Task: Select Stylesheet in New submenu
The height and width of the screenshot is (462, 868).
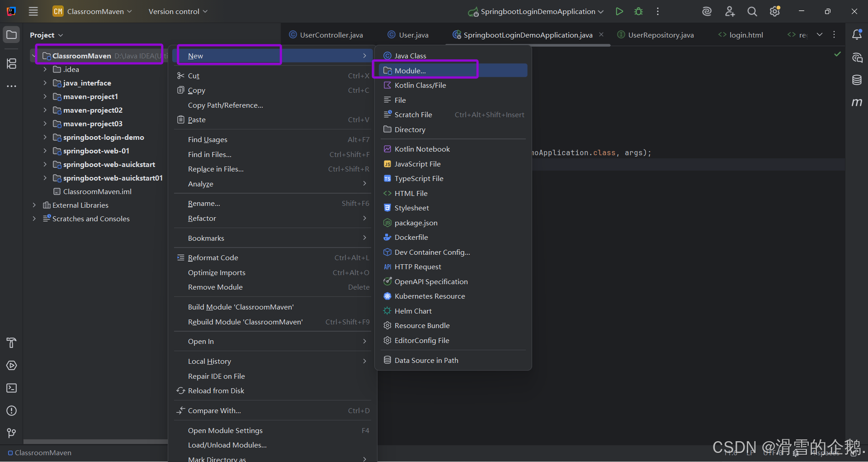Action: tap(453, 208)
